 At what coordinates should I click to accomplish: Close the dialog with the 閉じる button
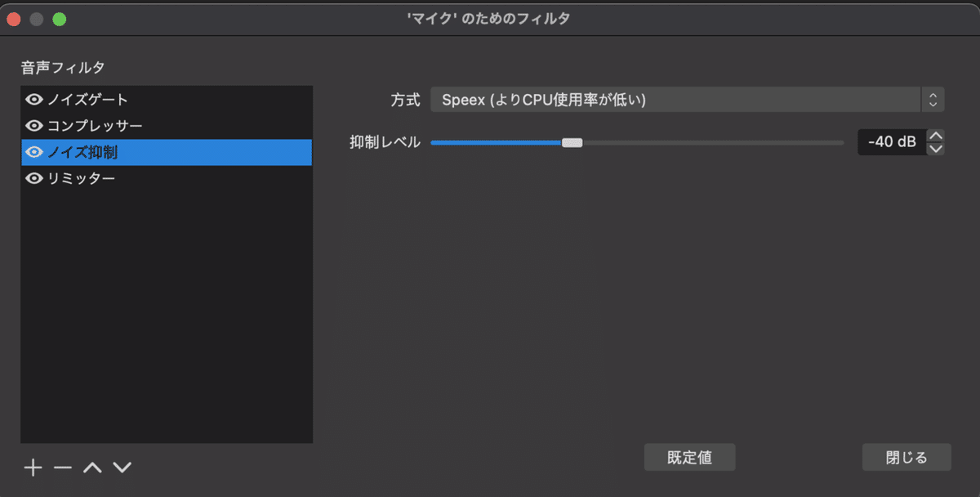tap(906, 457)
